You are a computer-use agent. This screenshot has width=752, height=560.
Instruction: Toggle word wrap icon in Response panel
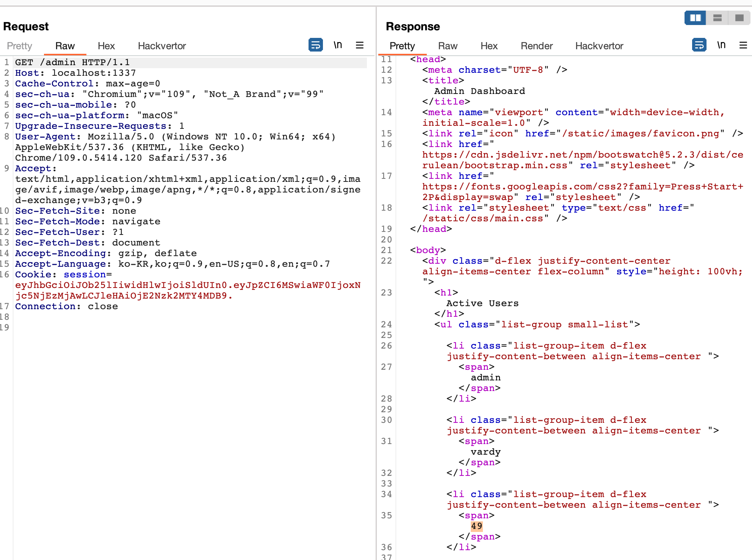(699, 45)
